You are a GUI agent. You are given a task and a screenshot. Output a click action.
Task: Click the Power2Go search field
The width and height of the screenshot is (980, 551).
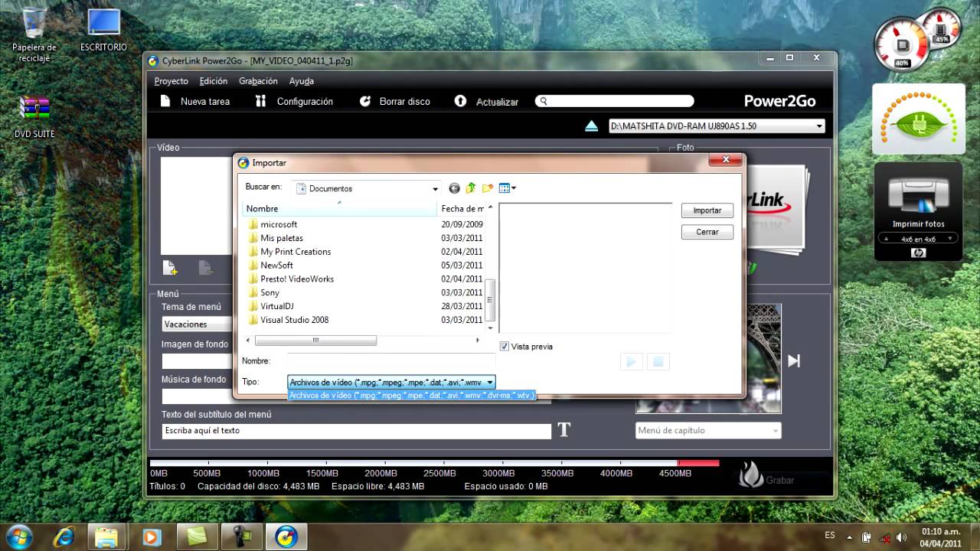[615, 101]
